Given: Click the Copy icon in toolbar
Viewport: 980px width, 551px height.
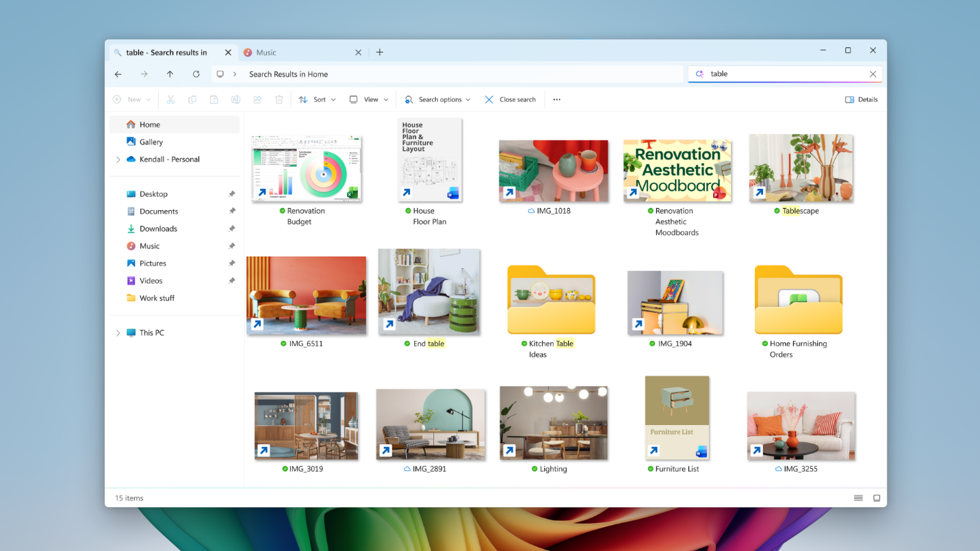Looking at the screenshot, I should click(192, 99).
